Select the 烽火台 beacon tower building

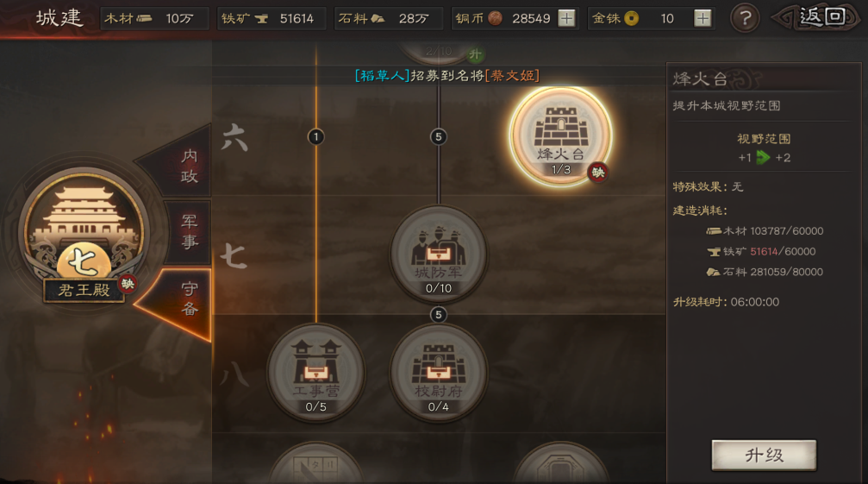click(560, 136)
